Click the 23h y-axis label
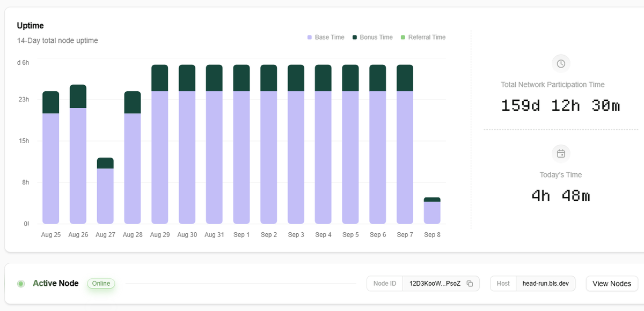Image resolution: width=644 pixels, height=311 pixels. coord(24,100)
